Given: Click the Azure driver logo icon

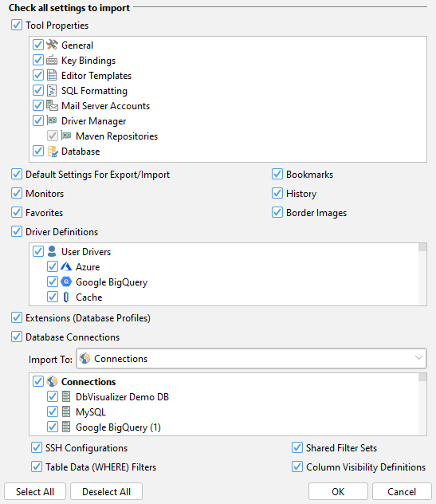Looking at the screenshot, I should click(x=66, y=266).
